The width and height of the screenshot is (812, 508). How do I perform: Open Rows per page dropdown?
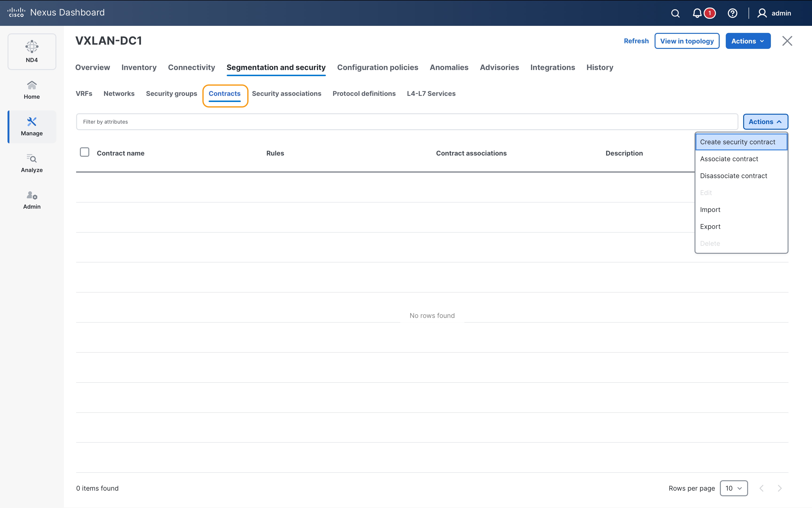click(734, 488)
